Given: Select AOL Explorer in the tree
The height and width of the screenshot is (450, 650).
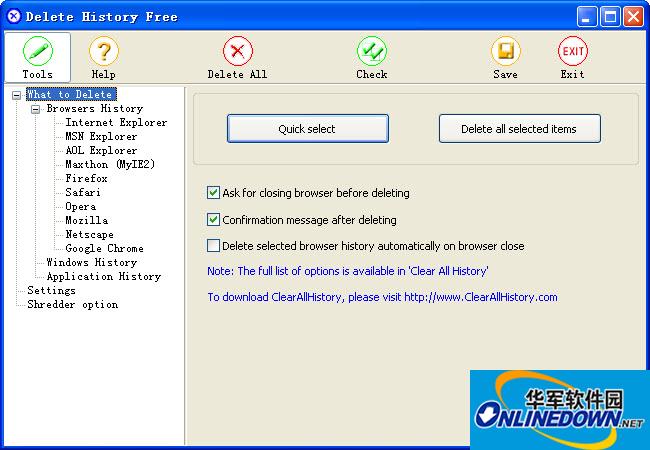Looking at the screenshot, I should (x=101, y=150).
